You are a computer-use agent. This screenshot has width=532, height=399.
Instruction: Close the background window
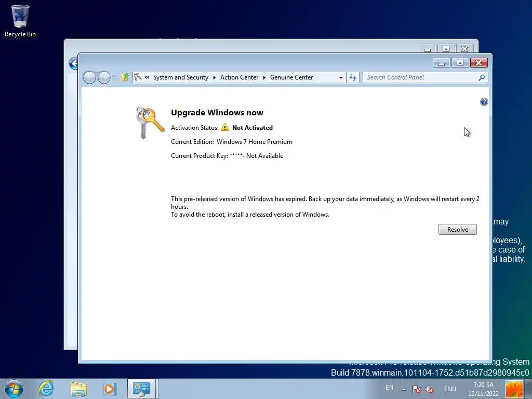(465, 49)
